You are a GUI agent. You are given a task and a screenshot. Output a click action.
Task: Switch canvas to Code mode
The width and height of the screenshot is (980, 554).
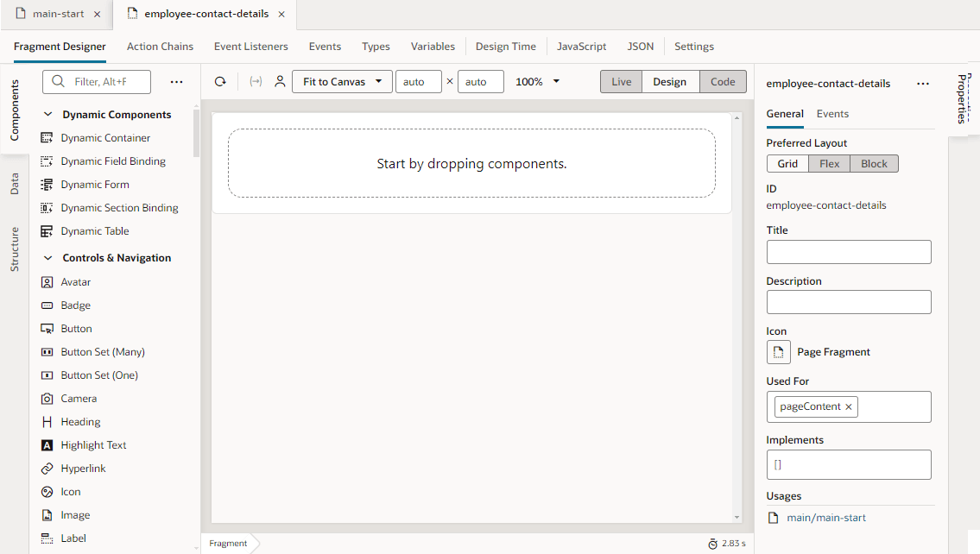coord(723,82)
